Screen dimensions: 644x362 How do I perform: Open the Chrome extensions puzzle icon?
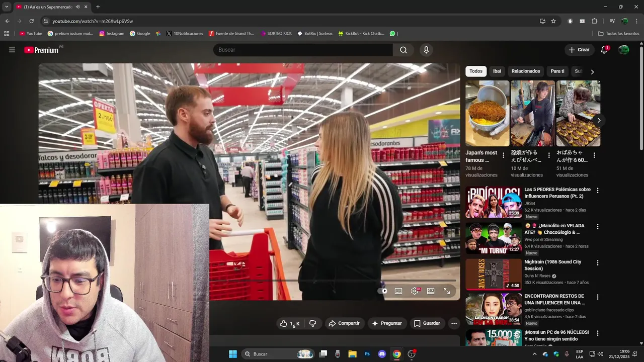coord(594,21)
